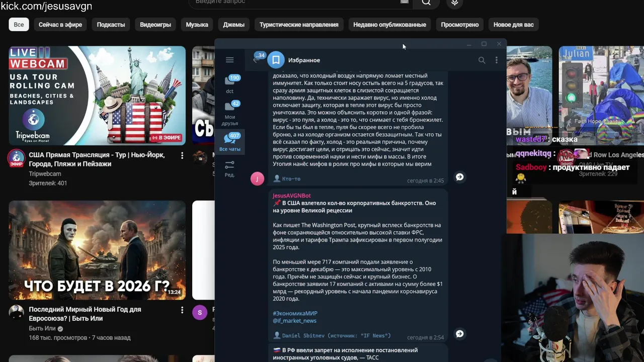The image size is (644, 362).
Task: Open the @if_market_news mention link
Action: click(x=295, y=321)
